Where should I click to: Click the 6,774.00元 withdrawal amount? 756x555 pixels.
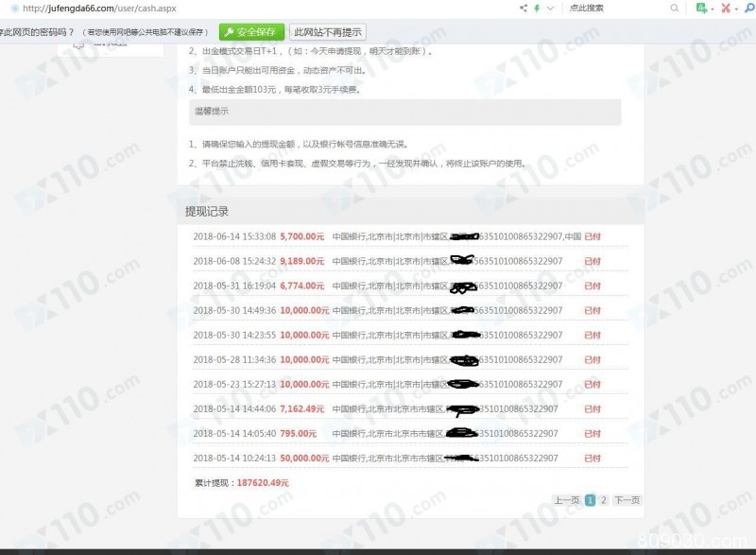coord(302,286)
